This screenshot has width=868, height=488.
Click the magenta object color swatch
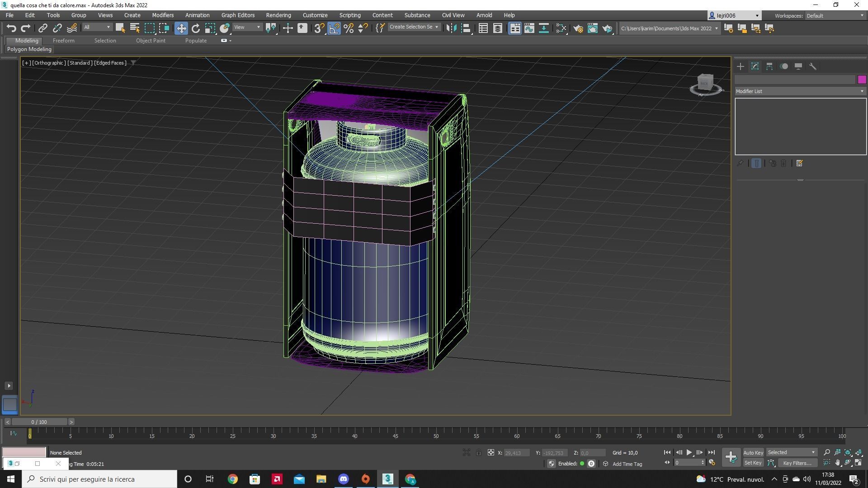point(862,80)
